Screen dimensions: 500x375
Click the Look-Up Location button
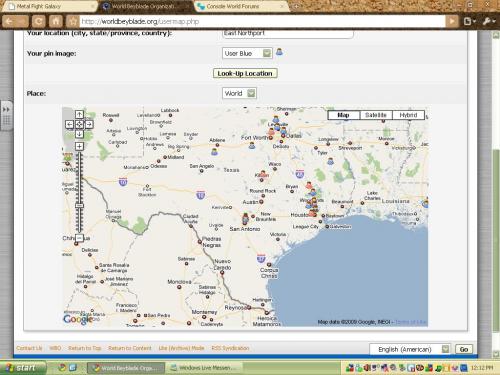245,73
